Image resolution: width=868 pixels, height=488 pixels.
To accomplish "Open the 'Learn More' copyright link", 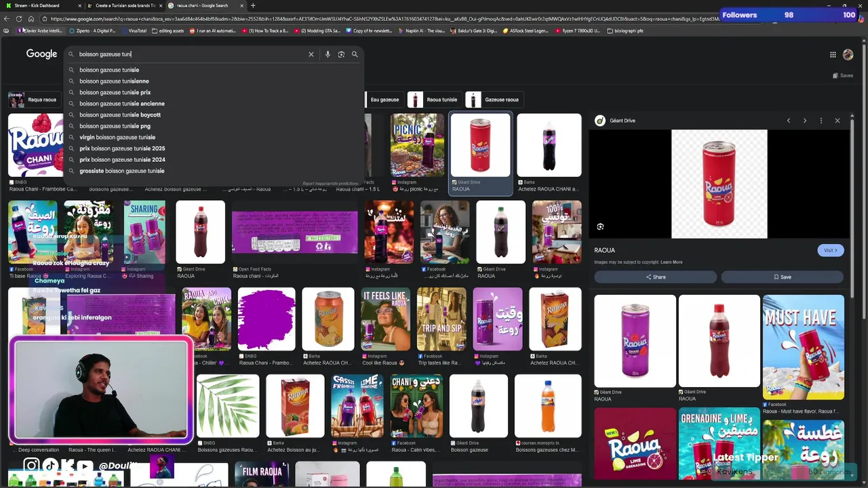I will (x=671, y=262).
